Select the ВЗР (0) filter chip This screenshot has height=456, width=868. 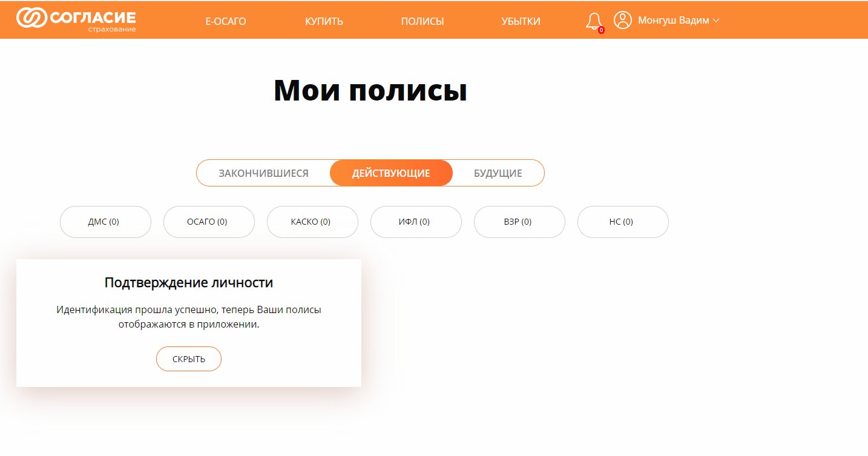519,222
